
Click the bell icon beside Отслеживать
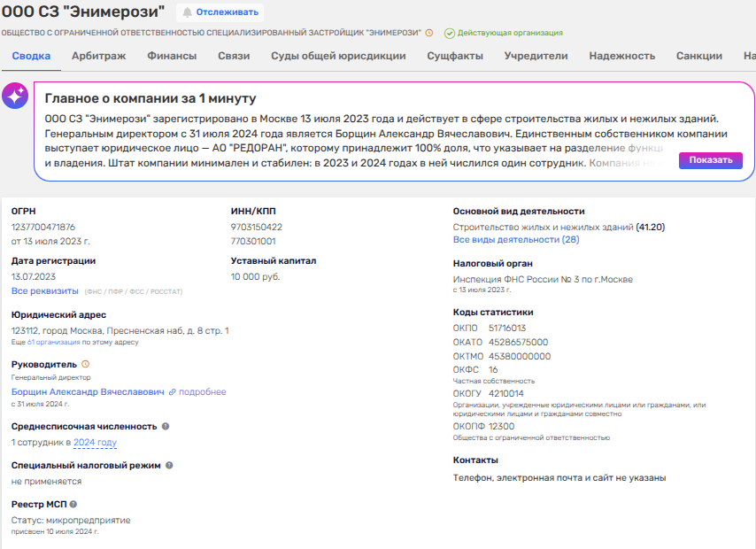187,12
